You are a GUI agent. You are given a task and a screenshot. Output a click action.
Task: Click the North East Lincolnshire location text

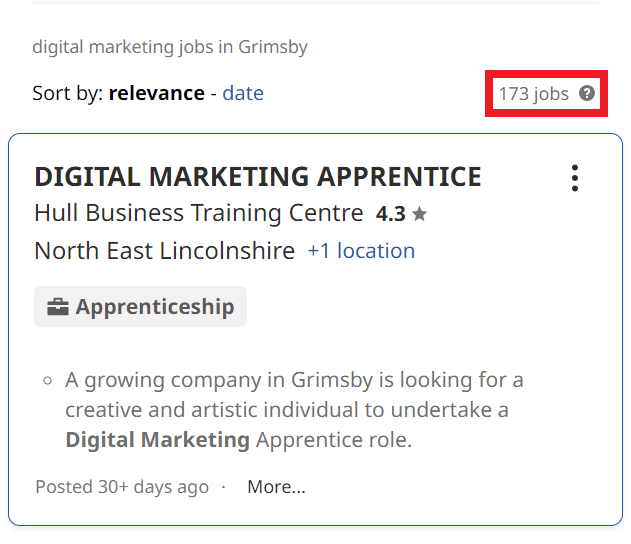165,251
